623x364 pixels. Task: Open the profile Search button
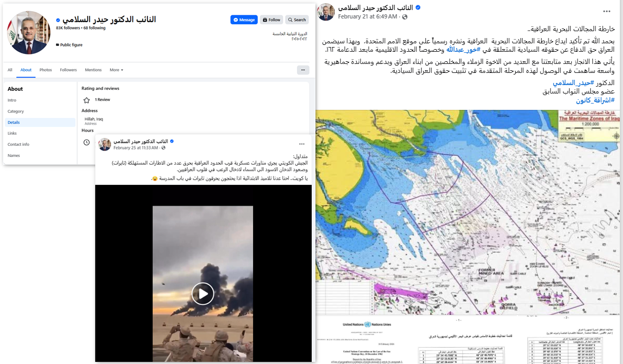pos(297,20)
